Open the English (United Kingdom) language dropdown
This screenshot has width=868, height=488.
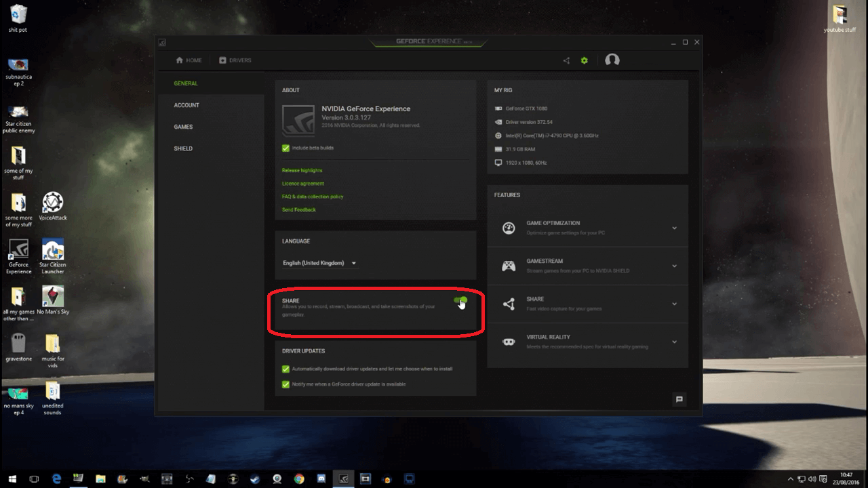319,263
